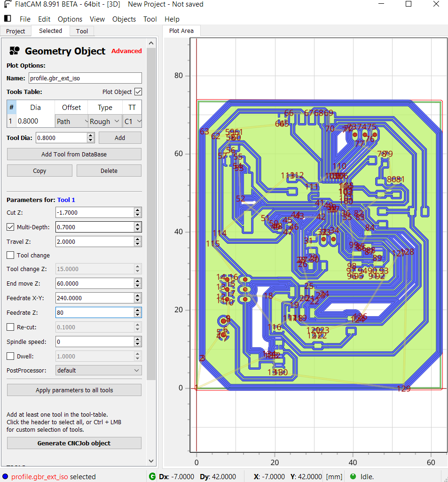Click the Name input field

click(85, 78)
